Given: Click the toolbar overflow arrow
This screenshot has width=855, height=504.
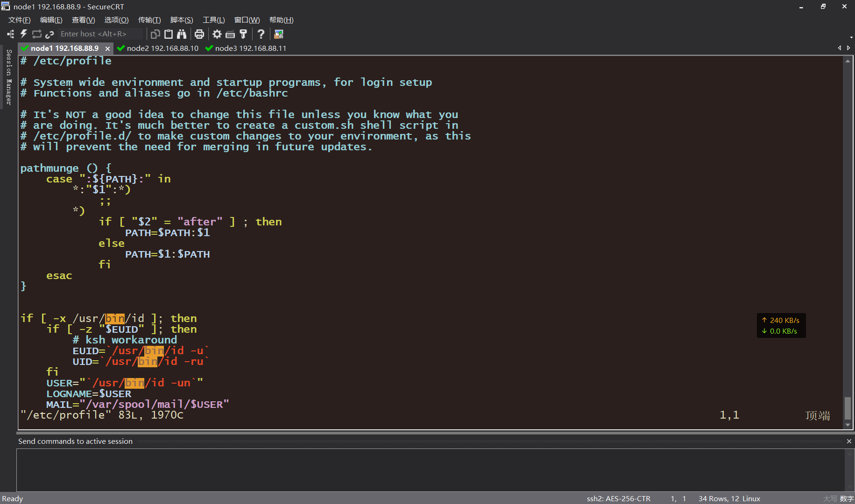Looking at the screenshot, I should coord(851,37).
